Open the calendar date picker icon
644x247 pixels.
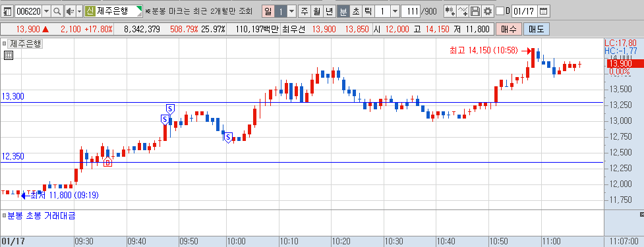tap(543, 11)
